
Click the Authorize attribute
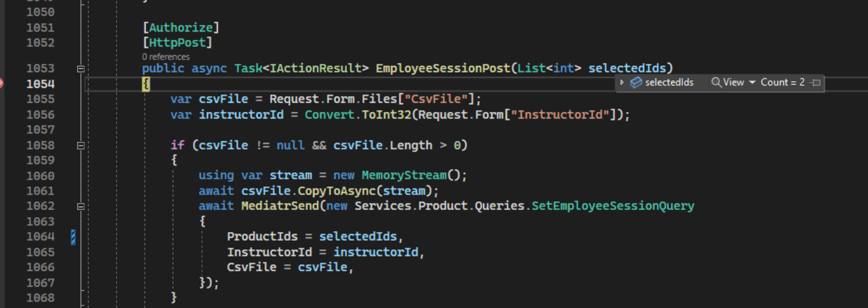tap(181, 28)
